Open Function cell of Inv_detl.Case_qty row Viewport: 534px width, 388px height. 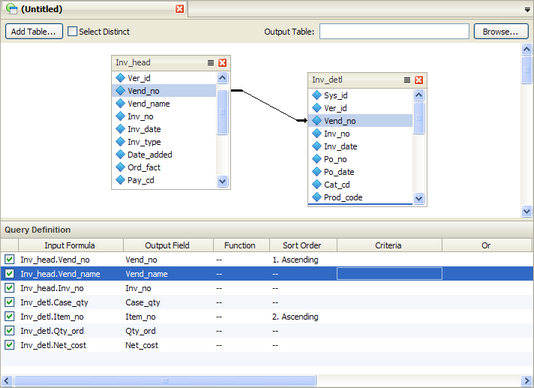click(x=241, y=302)
